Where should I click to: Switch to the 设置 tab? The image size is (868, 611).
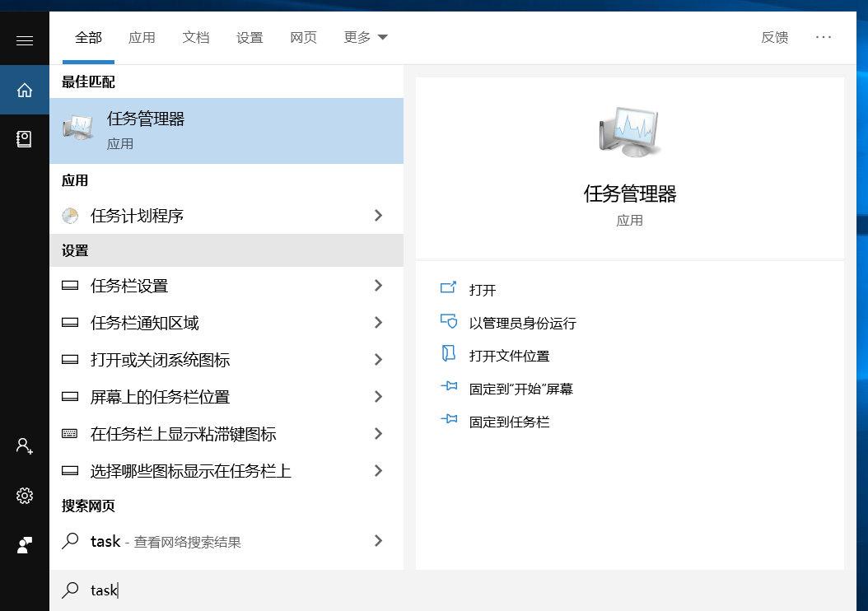click(250, 37)
